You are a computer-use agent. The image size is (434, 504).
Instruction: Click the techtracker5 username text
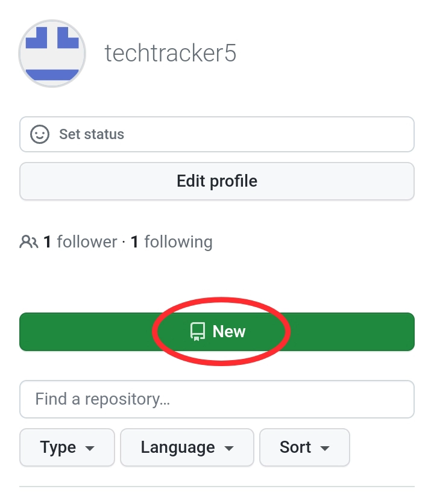[171, 54]
